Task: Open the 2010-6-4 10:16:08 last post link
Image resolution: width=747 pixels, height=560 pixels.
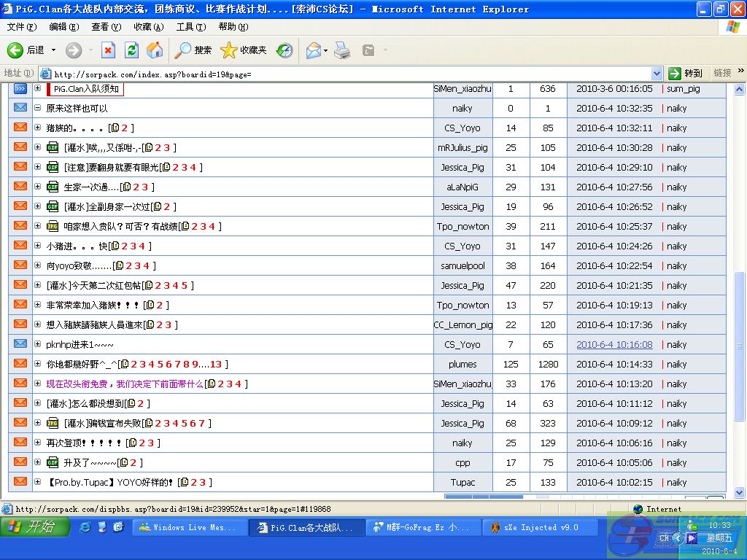Action: [x=614, y=344]
